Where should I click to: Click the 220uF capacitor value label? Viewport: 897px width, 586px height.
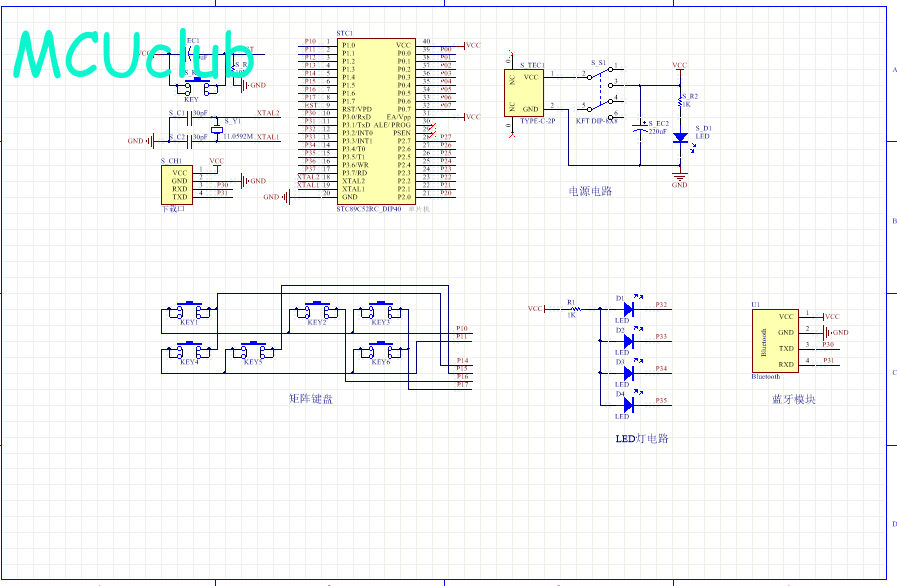pyautogui.click(x=658, y=131)
